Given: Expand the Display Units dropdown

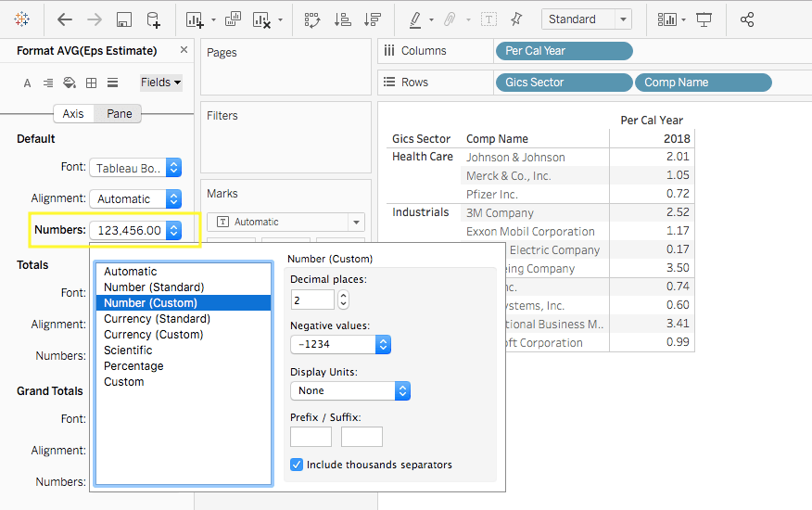Looking at the screenshot, I should click(350, 391).
